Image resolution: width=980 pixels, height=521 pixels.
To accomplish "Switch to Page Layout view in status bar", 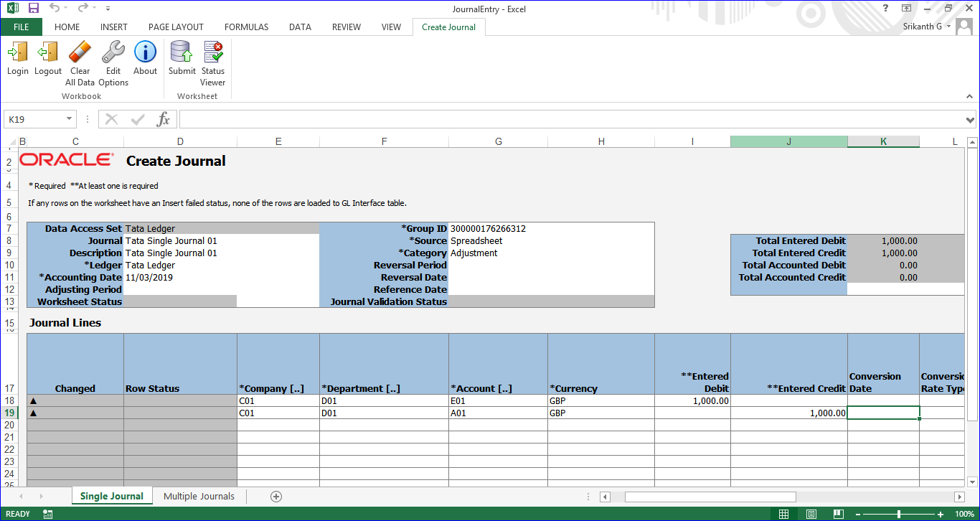I will [811, 514].
